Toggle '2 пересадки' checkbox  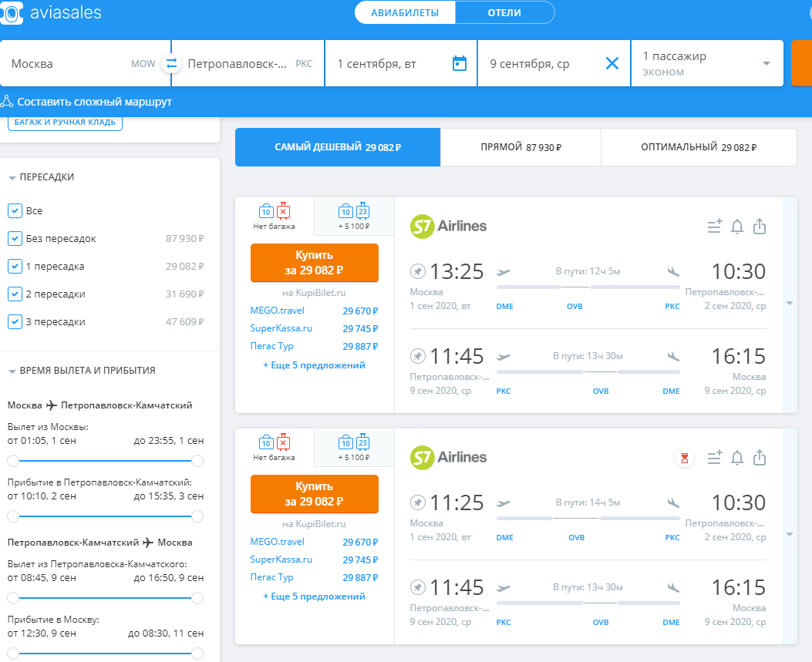tap(15, 294)
